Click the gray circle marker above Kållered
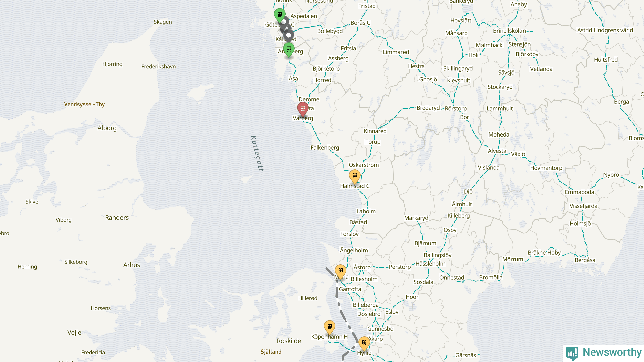 [x=289, y=35]
